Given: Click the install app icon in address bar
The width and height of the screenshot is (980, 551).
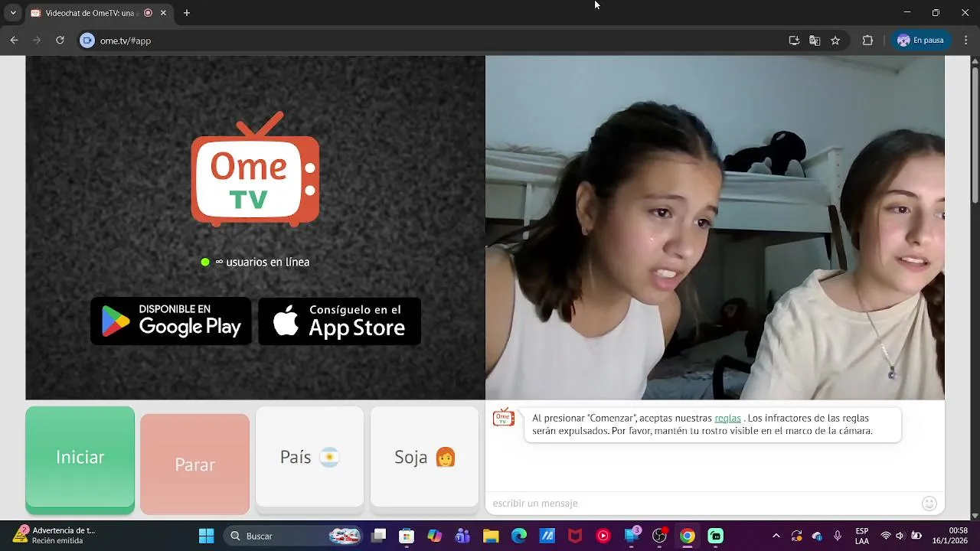Looking at the screenshot, I should 794,41.
